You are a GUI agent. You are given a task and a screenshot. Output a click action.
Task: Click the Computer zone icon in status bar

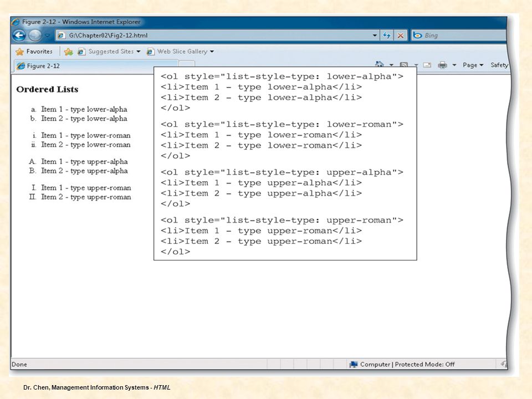click(x=354, y=365)
